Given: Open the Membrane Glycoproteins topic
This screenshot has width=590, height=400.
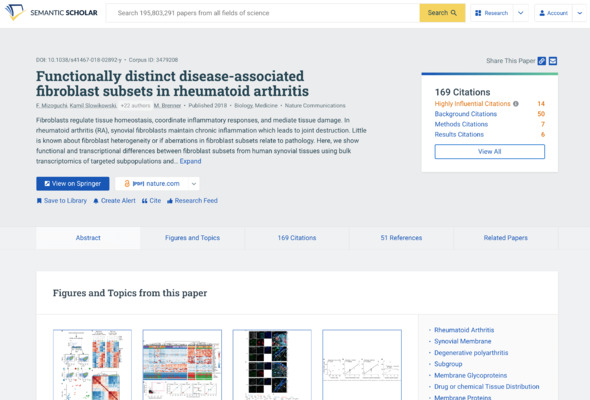Looking at the screenshot, I should click(470, 375).
